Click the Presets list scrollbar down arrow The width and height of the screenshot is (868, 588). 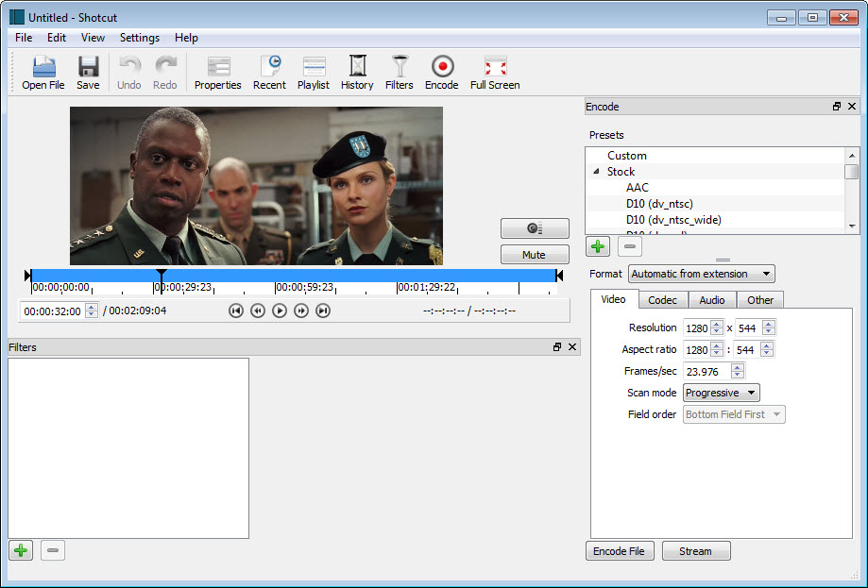pos(852,227)
